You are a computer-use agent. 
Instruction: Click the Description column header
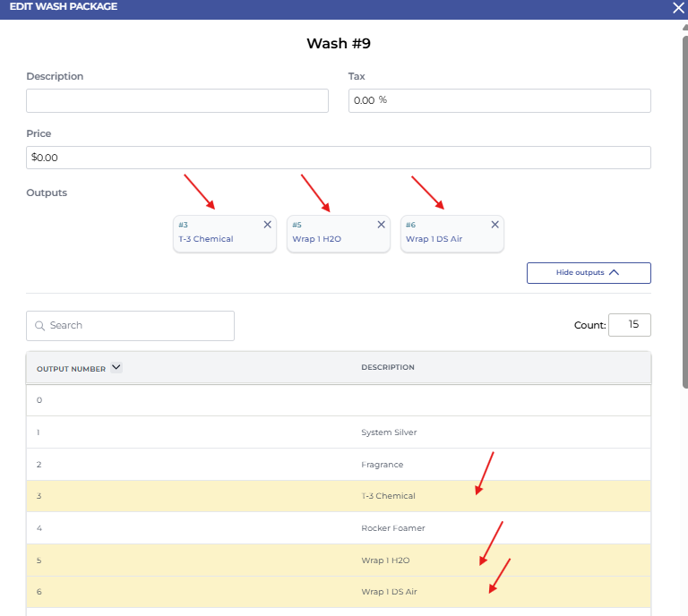(x=388, y=368)
